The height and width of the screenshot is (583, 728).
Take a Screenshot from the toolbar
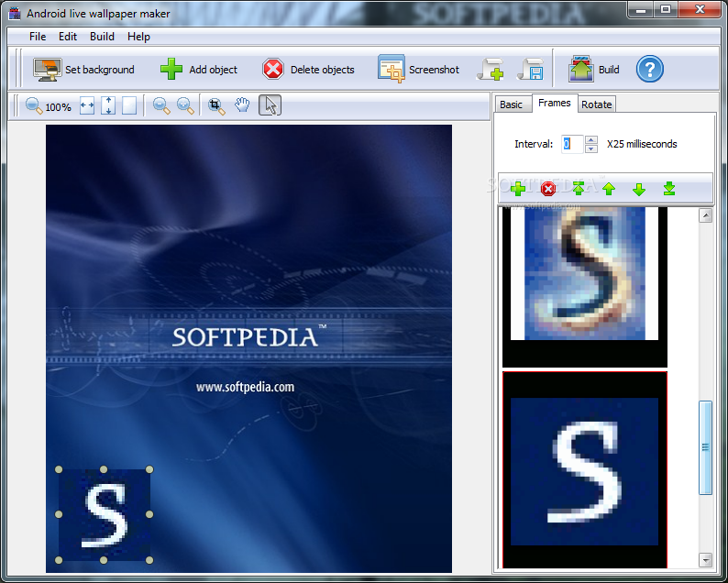tap(418, 70)
